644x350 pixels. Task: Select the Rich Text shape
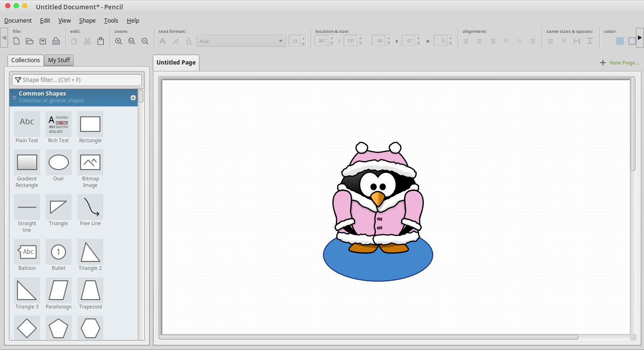(x=58, y=127)
